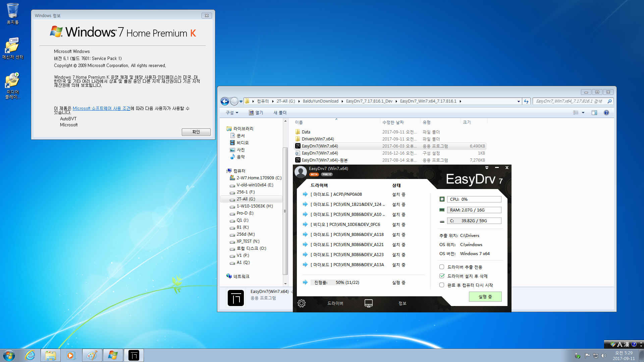
Task: Select '네트워크' in navigation tree
Action: 241,277
